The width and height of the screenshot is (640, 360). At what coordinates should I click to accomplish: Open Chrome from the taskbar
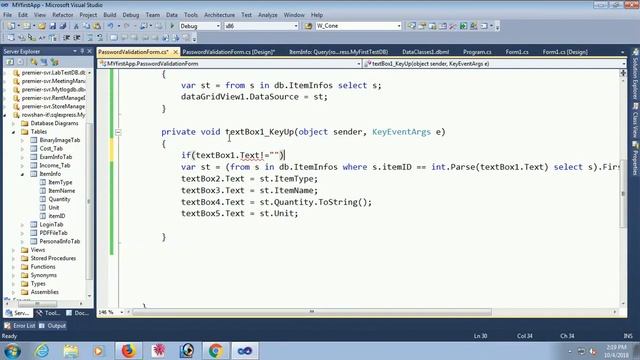[216, 351]
